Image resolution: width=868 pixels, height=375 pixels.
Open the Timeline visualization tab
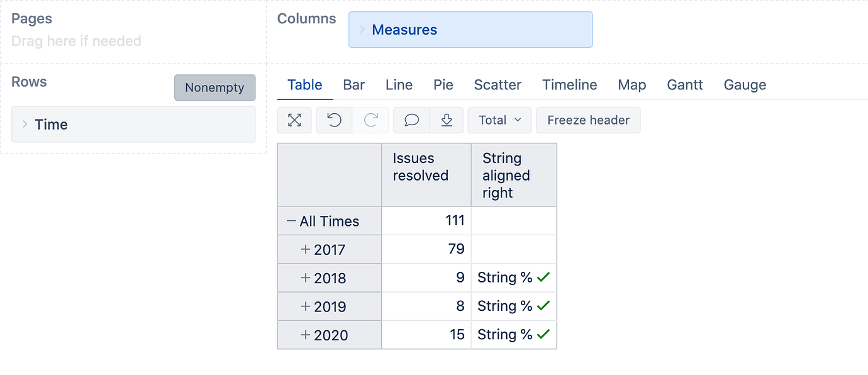569,84
